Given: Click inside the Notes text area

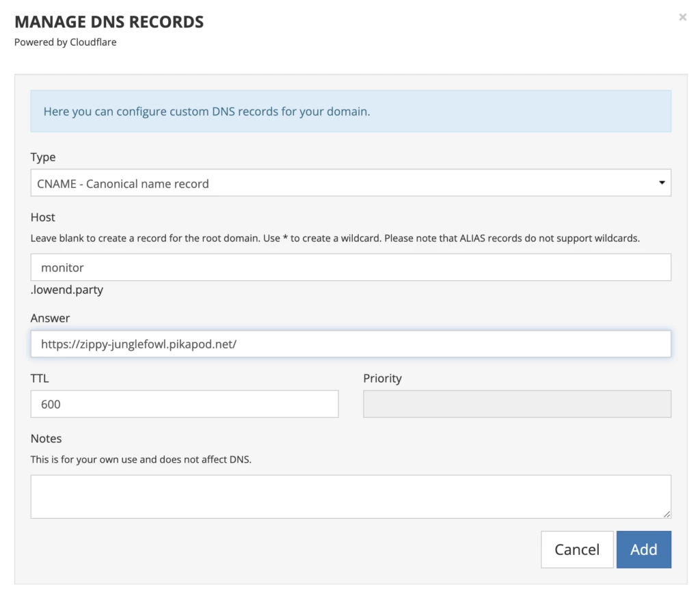Looking at the screenshot, I should click(x=350, y=496).
